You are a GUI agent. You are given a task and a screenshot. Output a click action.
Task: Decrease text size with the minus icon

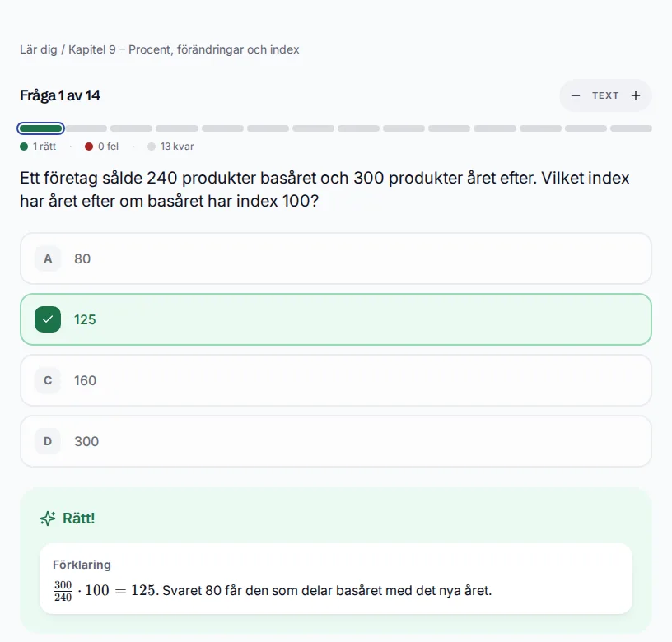point(575,95)
